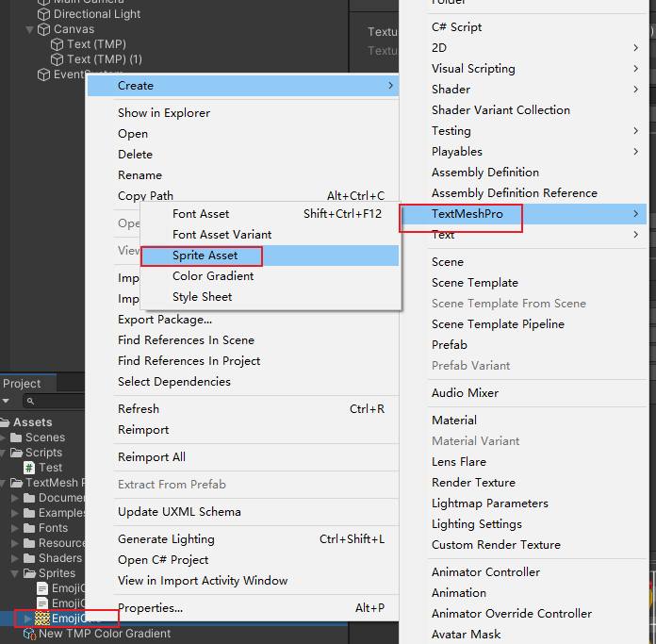Click the Directional Light cube icon
This screenshot has height=644, width=656.
[43, 14]
